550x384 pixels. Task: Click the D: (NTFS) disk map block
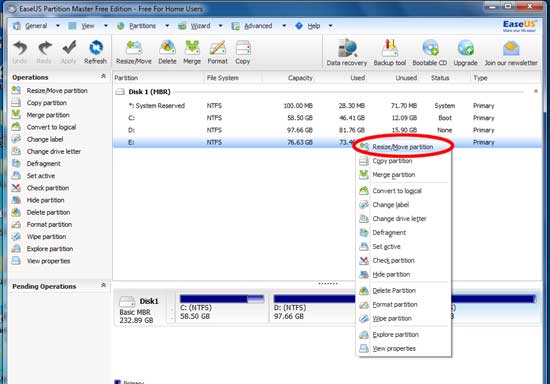(313, 308)
